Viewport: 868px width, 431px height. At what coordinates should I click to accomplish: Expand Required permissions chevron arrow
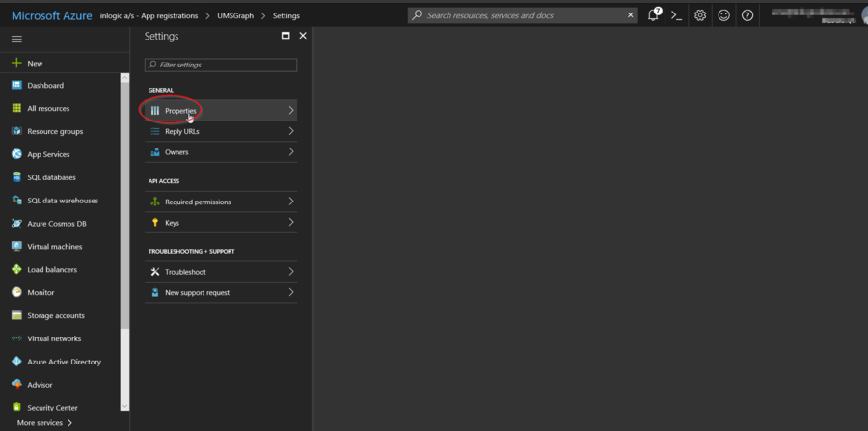click(x=290, y=202)
